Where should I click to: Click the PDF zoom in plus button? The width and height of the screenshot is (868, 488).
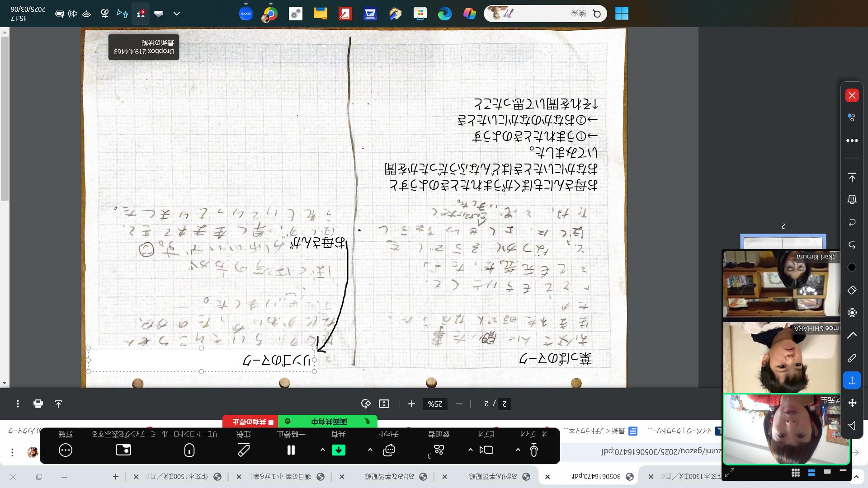click(411, 404)
